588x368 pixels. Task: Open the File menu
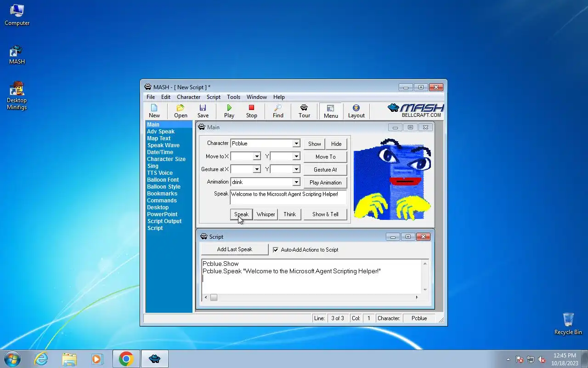point(151,97)
